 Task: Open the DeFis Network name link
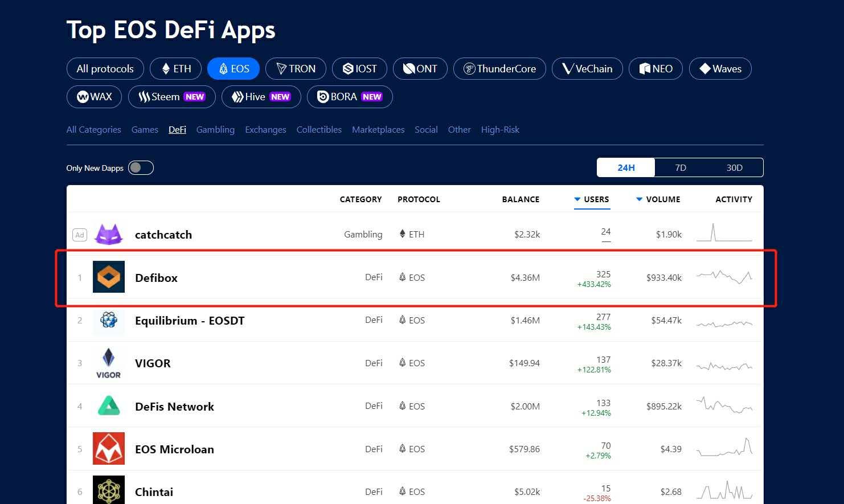click(x=174, y=406)
